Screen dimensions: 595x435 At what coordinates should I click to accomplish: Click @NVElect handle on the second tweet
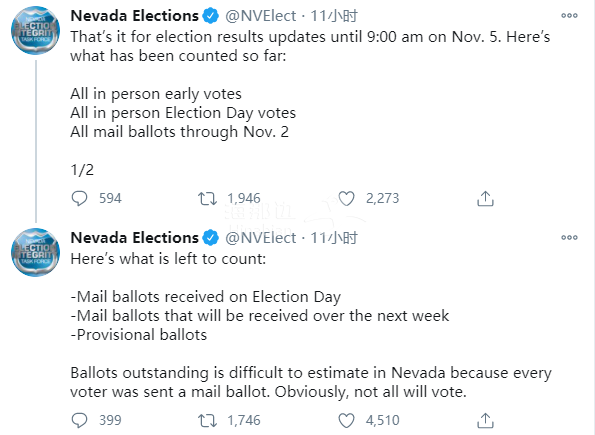coord(260,238)
